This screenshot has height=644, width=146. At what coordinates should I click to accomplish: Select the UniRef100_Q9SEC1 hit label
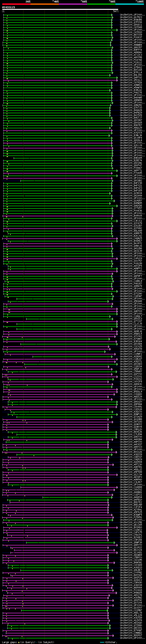(131, 25)
